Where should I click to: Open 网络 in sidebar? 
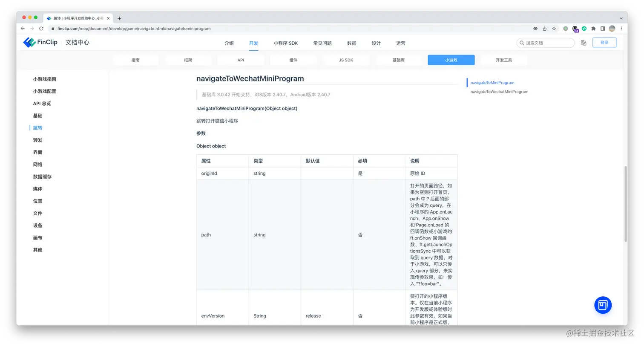38,165
